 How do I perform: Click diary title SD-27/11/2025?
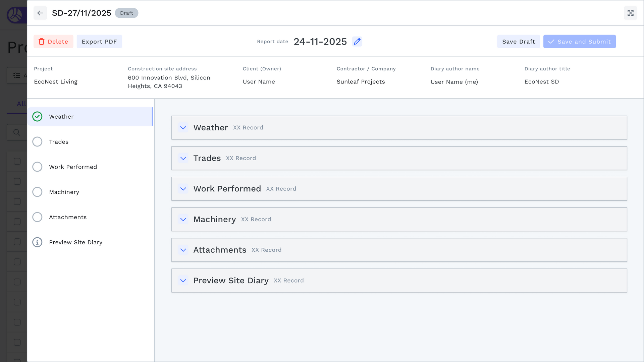pyautogui.click(x=82, y=13)
